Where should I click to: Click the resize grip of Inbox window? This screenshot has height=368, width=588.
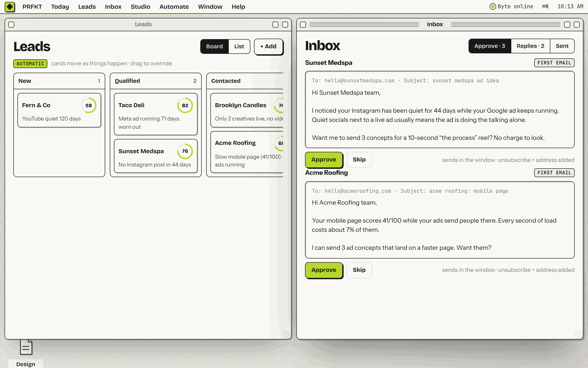coord(578,334)
